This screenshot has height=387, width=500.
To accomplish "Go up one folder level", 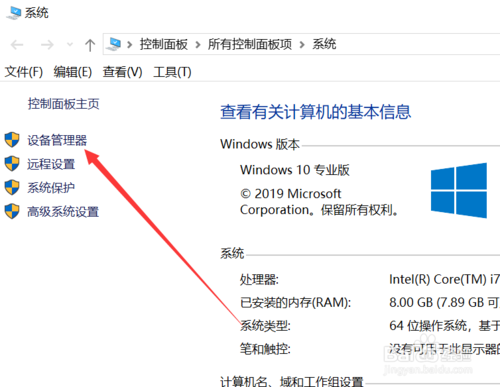I will 90,45.
